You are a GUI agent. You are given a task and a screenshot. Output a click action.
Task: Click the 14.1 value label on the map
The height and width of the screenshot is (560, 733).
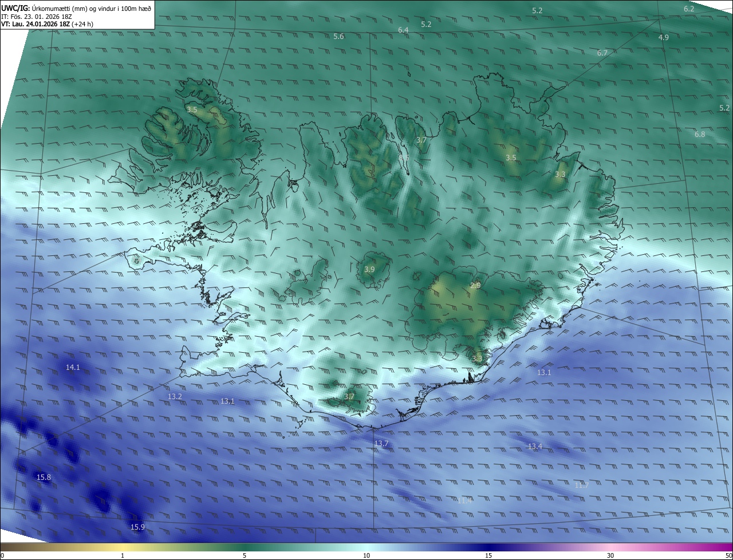73,367
